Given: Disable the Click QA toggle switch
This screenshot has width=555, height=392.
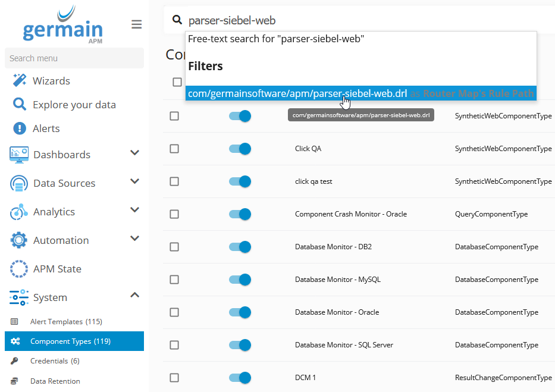Looking at the screenshot, I should tap(240, 149).
